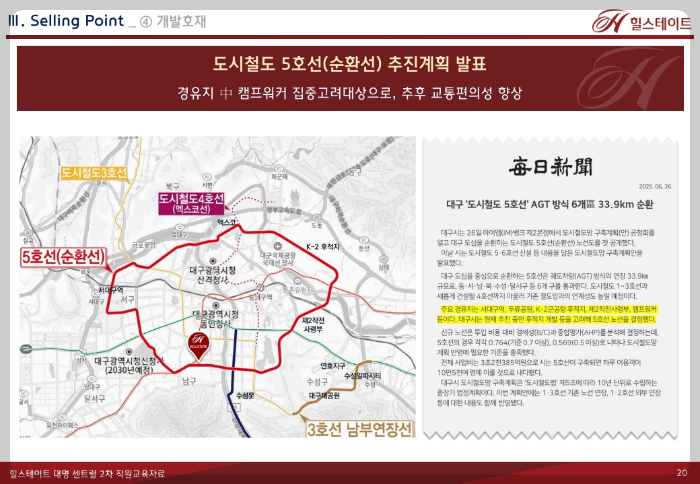
Task: Select the '서대구역' station label
Action: [x=111, y=290]
